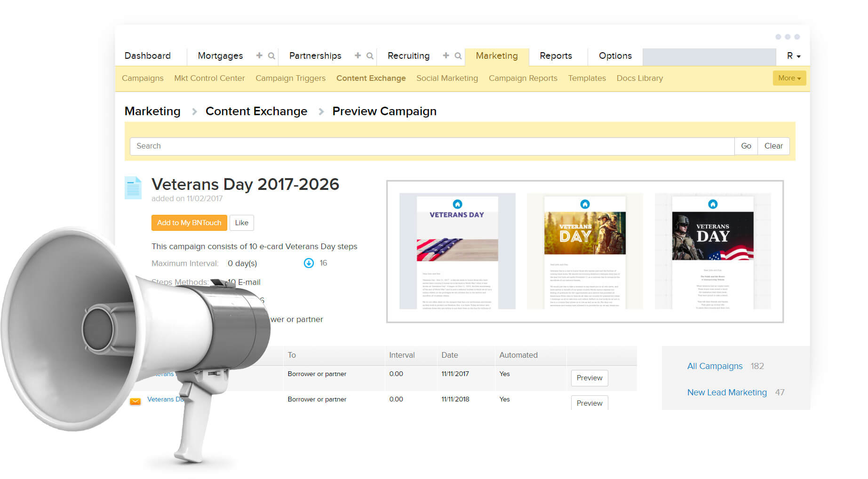Navigate to Content Exchange via the breadcrumb

pyautogui.click(x=256, y=111)
